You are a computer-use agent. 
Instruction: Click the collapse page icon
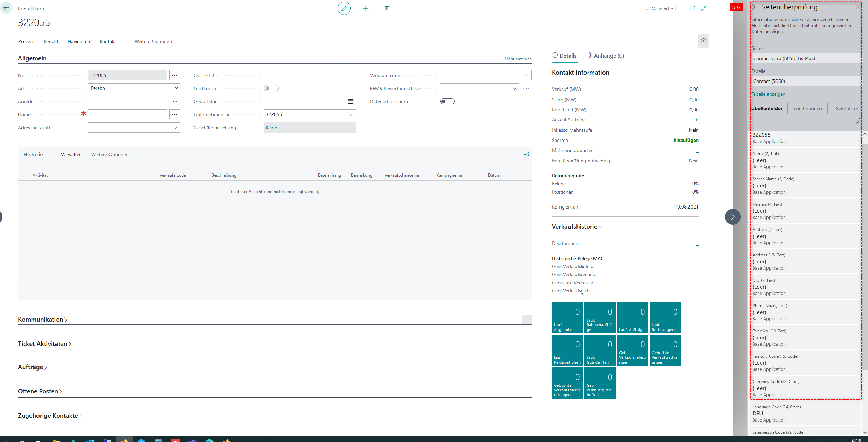pos(704,8)
